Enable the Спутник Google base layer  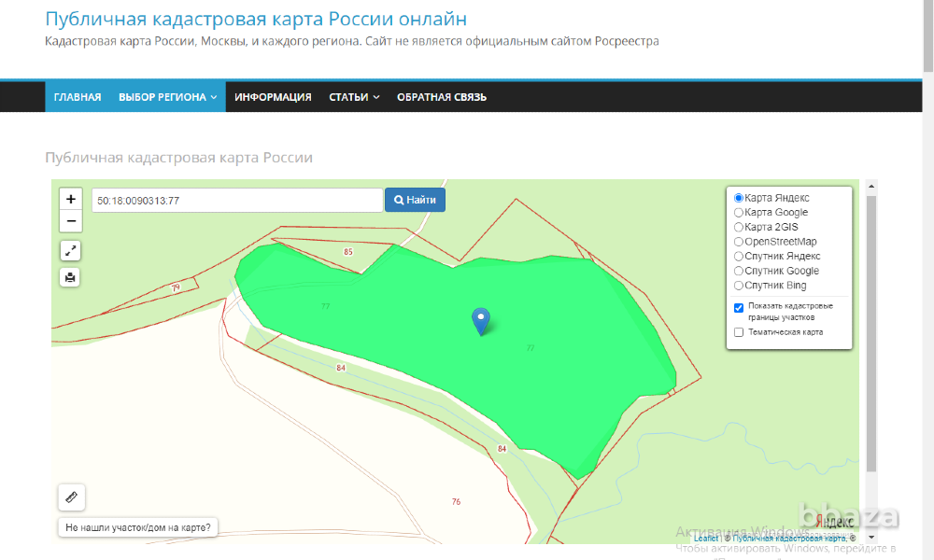tap(739, 271)
